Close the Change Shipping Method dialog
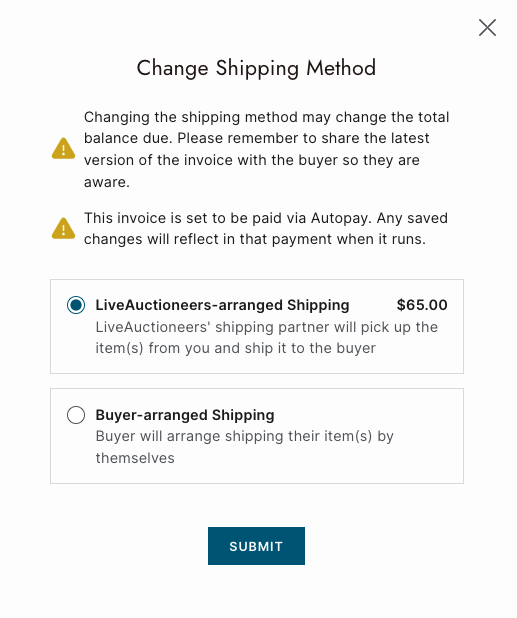The height and width of the screenshot is (618, 517). coord(487,28)
